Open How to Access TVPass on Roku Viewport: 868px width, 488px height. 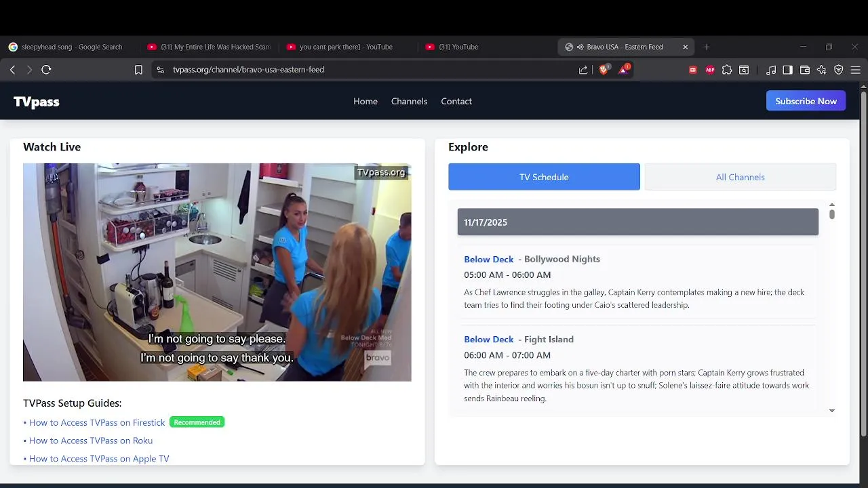[x=91, y=441]
